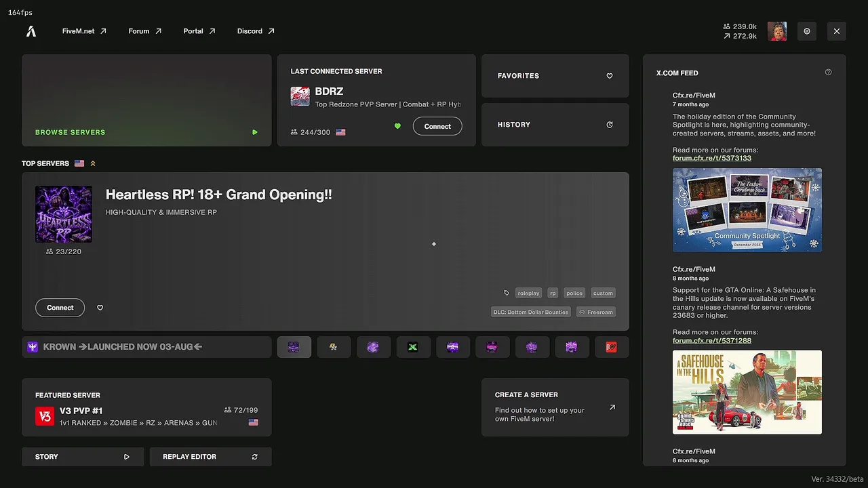This screenshot has height=488, width=868.
Task: Click the X.com feed help icon
Action: click(x=828, y=73)
